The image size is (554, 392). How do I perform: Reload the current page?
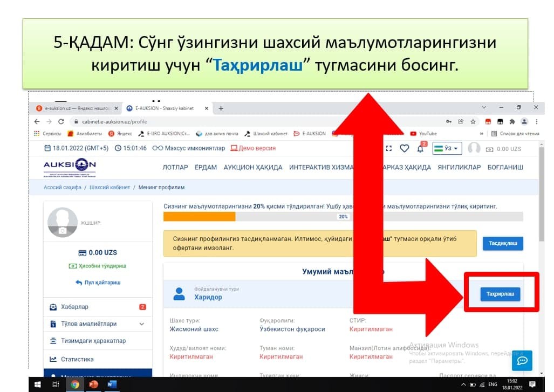(x=61, y=121)
